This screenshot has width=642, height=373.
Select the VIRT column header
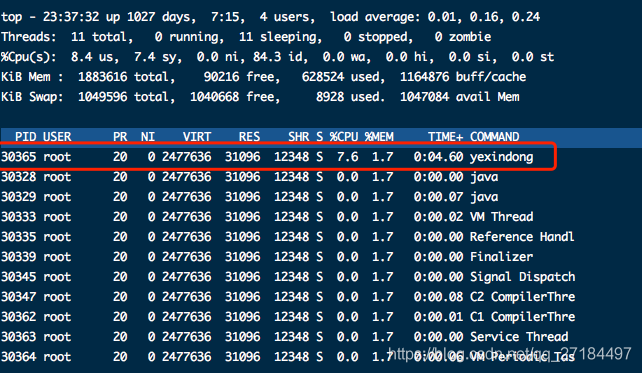point(197,136)
